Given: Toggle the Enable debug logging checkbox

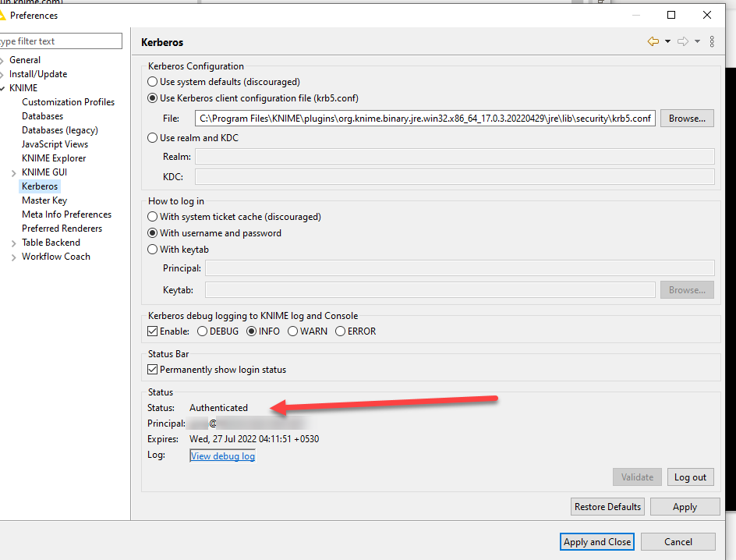Looking at the screenshot, I should point(152,331).
